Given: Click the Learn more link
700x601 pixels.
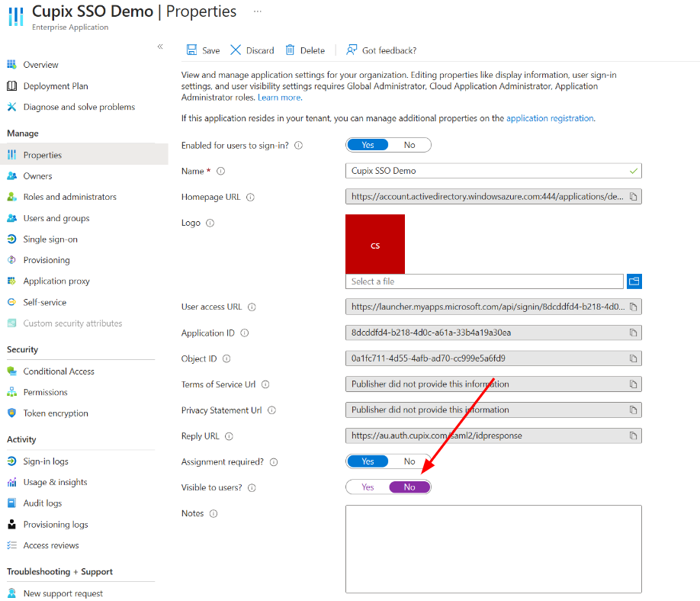Looking at the screenshot, I should [x=279, y=98].
